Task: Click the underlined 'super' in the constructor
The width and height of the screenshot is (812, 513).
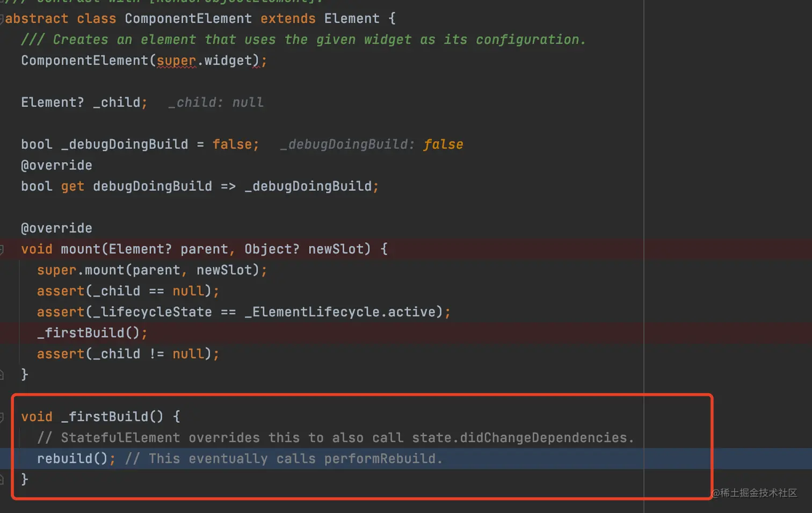Action: point(176,61)
